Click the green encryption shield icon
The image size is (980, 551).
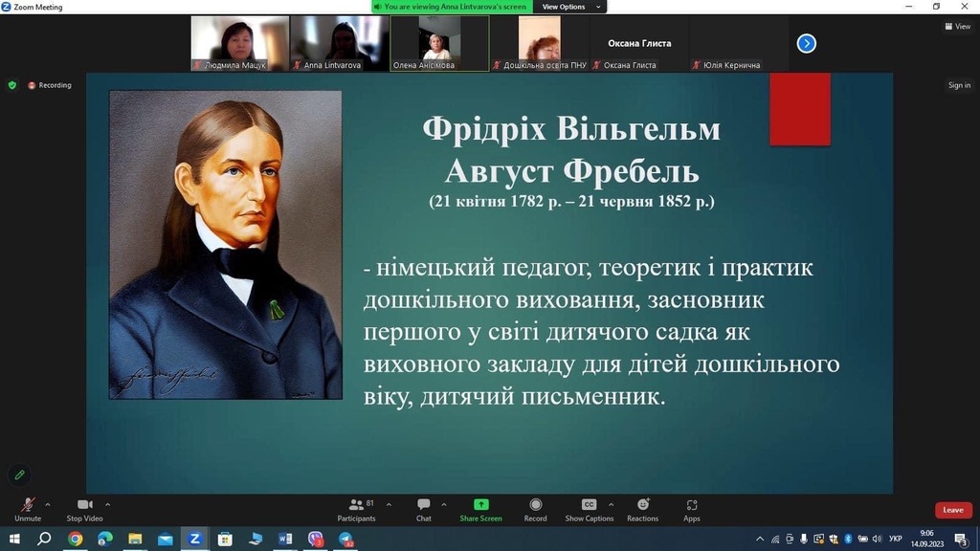pos(12,85)
